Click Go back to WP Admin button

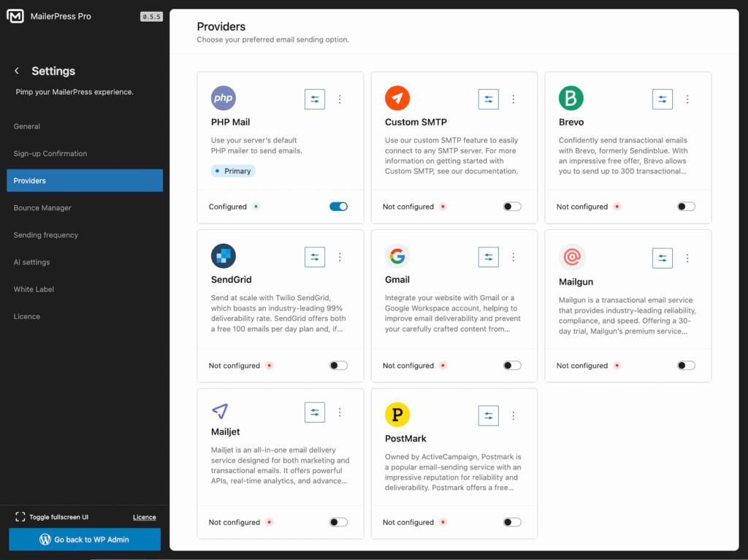point(85,540)
